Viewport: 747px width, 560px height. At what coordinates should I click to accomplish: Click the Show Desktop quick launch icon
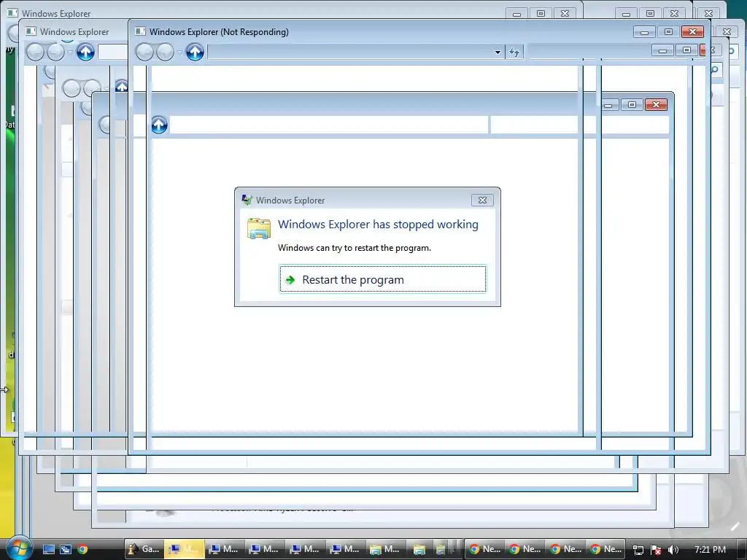49,549
